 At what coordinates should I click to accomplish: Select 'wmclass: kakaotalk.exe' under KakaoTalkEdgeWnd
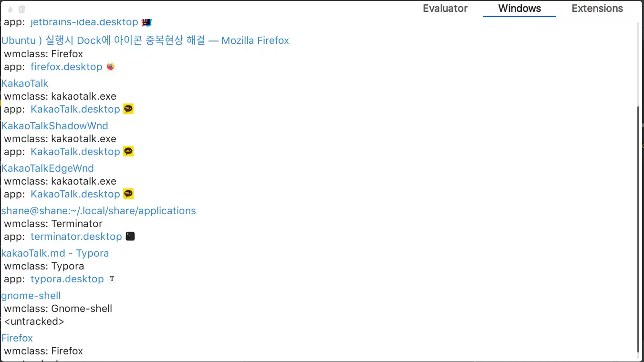[x=60, y=181]
